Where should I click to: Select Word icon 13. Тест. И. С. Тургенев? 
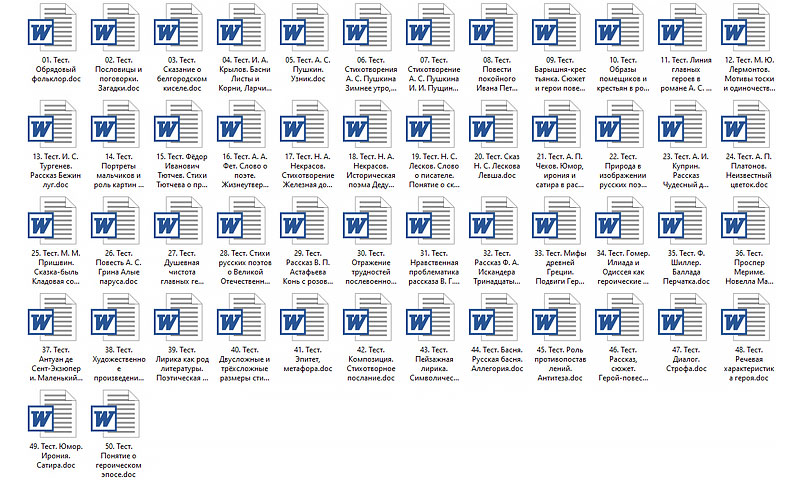click(52, 124)
